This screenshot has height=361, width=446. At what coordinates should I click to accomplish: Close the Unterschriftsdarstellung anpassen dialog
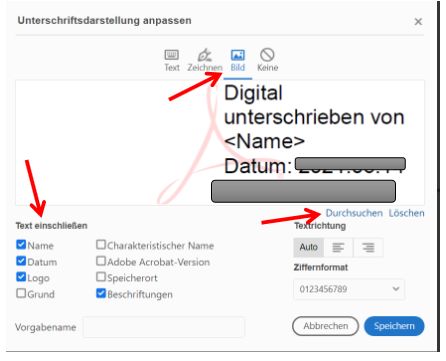[418, 22]
